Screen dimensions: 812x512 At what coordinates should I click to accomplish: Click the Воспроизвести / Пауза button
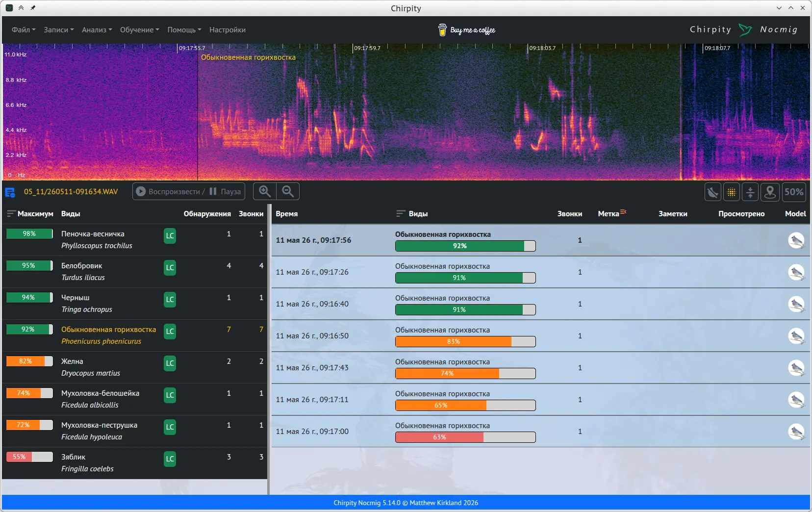pos(189,191)
